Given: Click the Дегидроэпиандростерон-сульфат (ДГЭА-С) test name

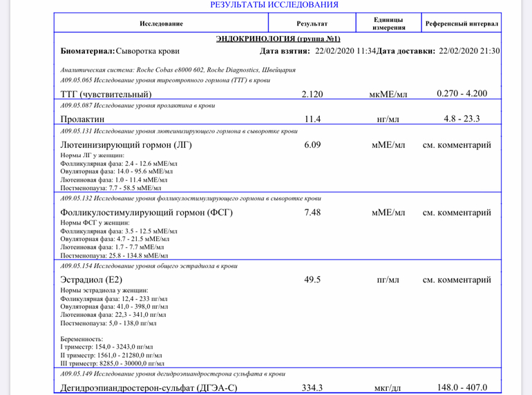Looking at the screenshot, I should click(x=149, y=388).
